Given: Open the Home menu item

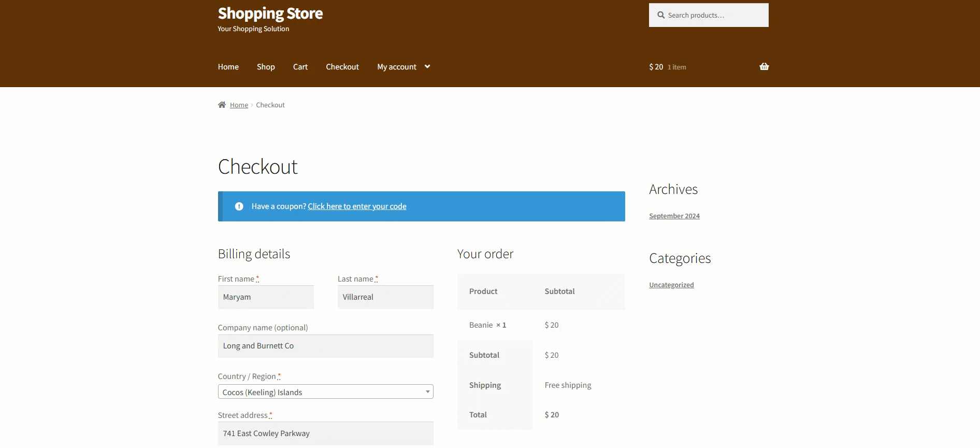Looking at the screenshot, I should (x=228, y=67).
